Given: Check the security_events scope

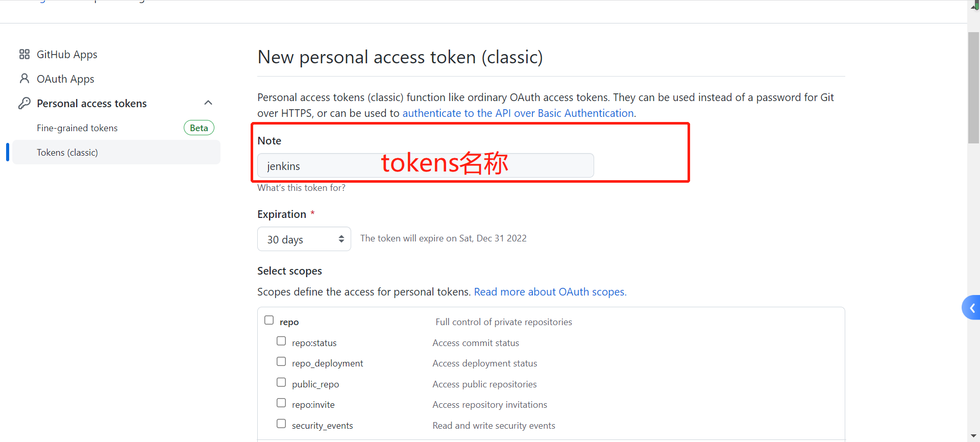Looking at the screenshot, I should click(x=281, y=424).
